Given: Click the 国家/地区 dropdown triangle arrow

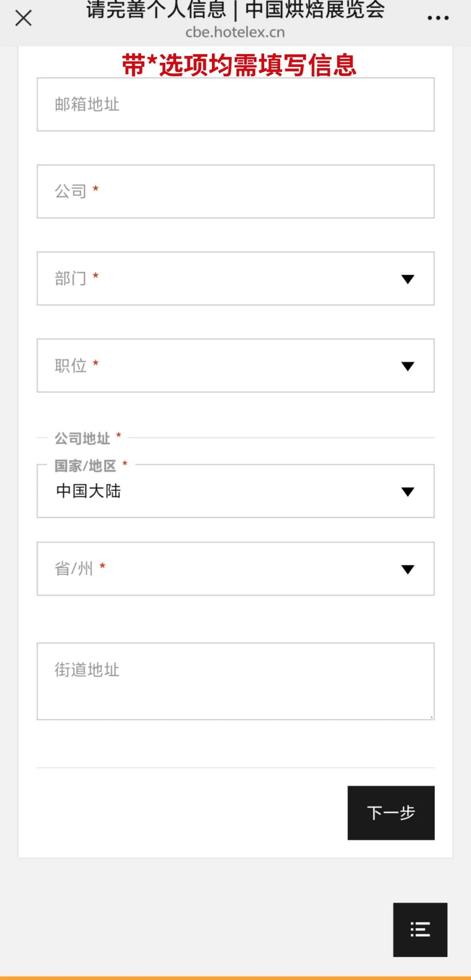Looking at the screenshot, I should tap(408, 492).
